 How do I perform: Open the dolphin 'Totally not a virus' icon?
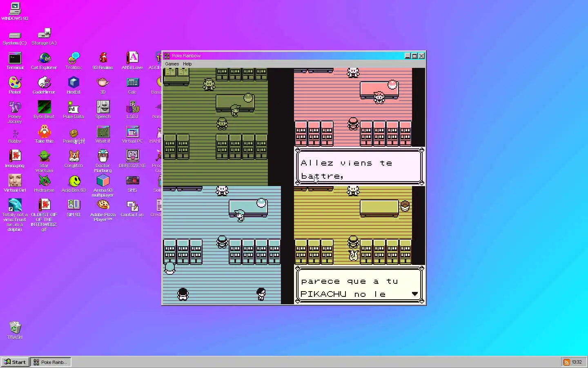[15, 215]
